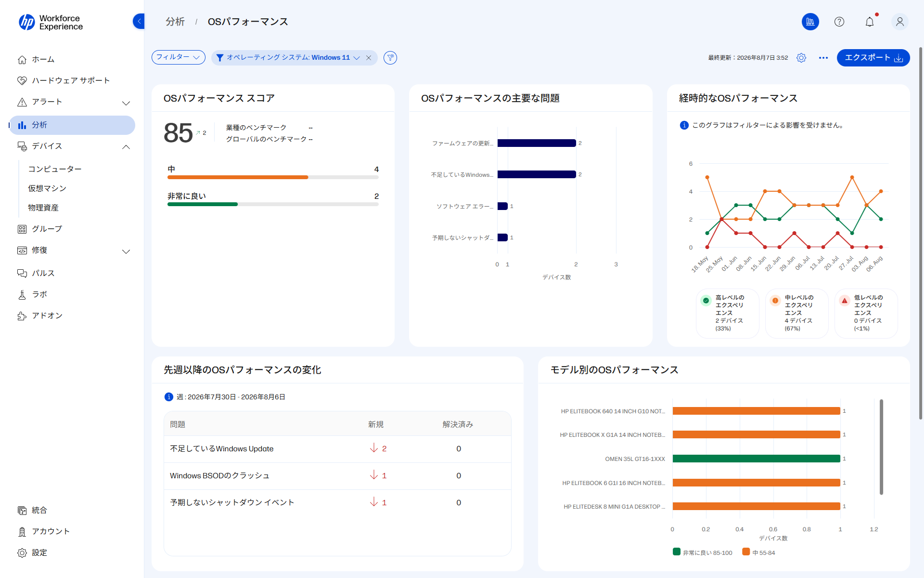924x578 pixels.
Task: Toggle the 中 55-84 legend item
Action: (x=759, y=552)
